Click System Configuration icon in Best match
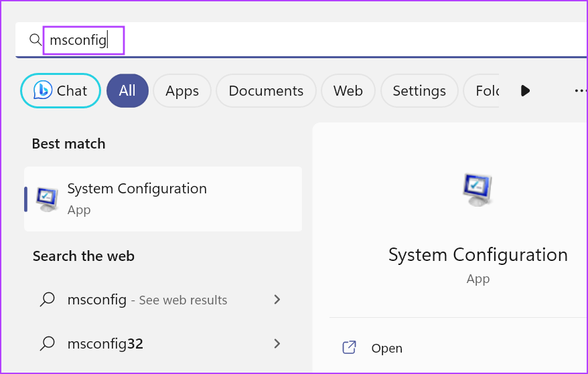This screenshot has height=374, width=588. click(47, 199)
